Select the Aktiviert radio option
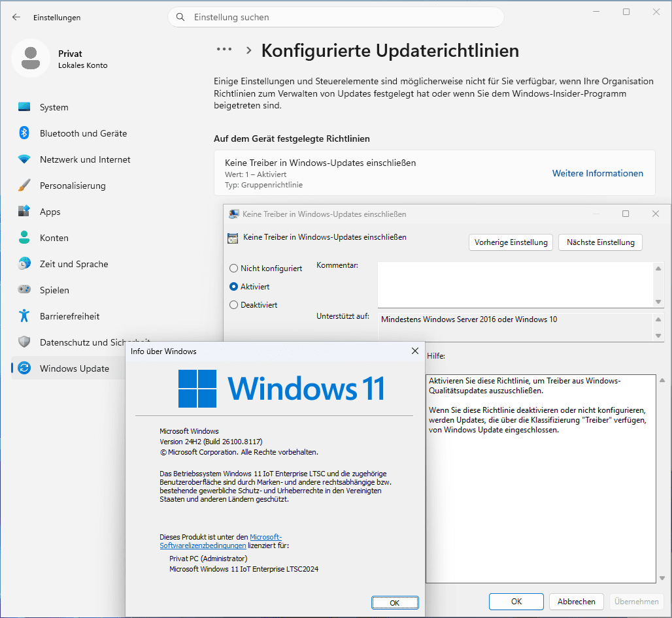The image size is (672, 618). point(233,287)
